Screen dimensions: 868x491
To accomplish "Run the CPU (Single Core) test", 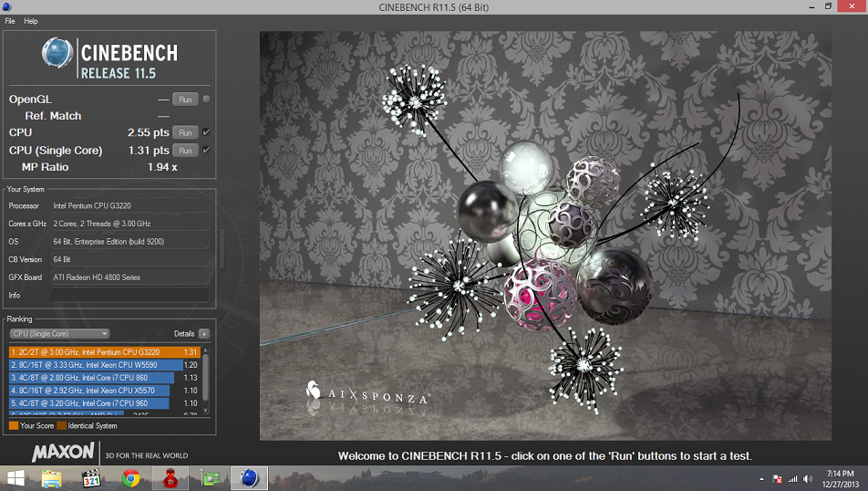I will coord(185,151).
